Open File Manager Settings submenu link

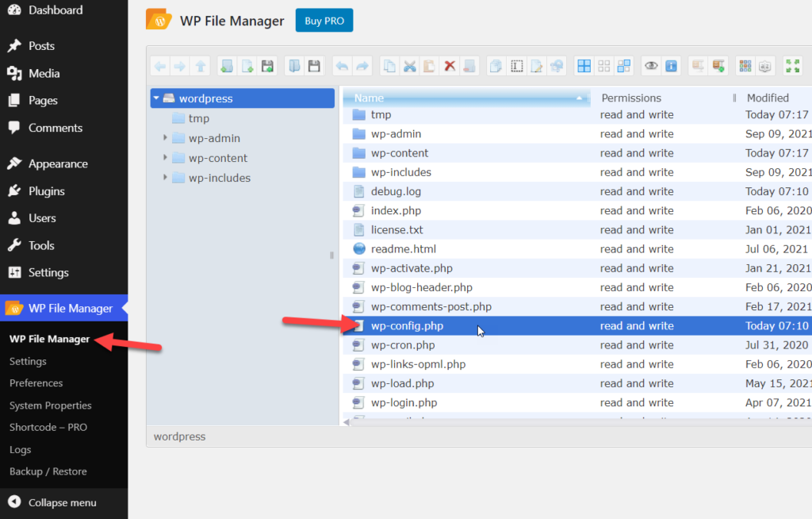click(28, 361)
